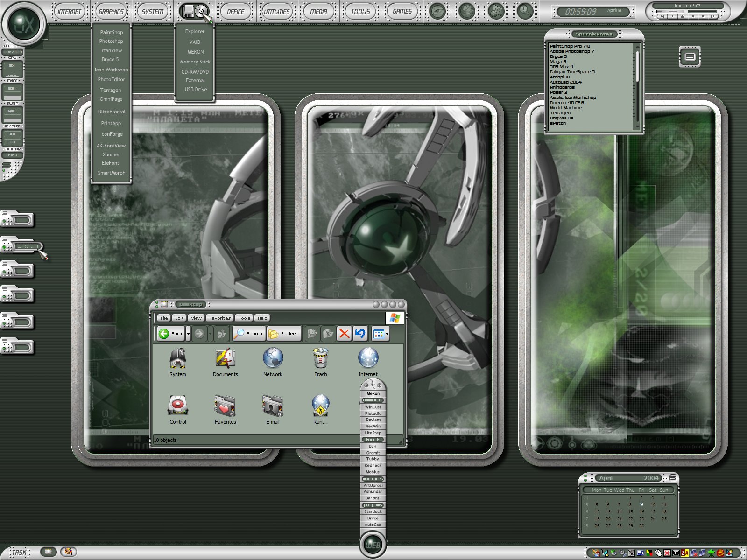Screen dimensions: 747x560
Task: Select Memory Stick in the drives menu
Action: 195,62
